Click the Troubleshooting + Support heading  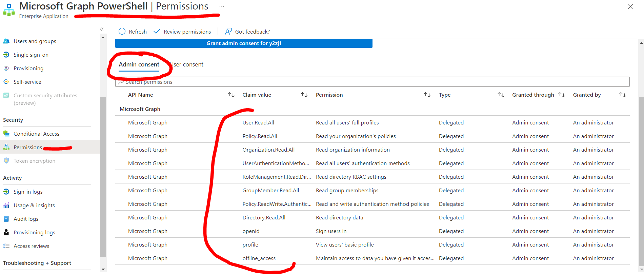(37, 263)
